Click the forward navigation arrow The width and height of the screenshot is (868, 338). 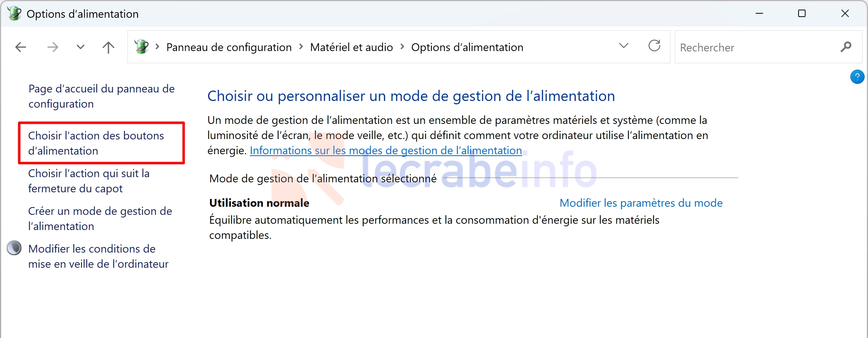53,47
